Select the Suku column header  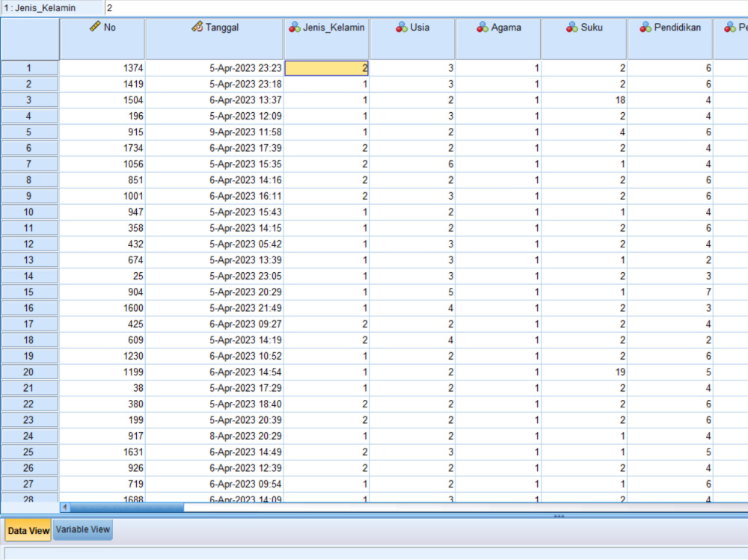tap(584, 39)
